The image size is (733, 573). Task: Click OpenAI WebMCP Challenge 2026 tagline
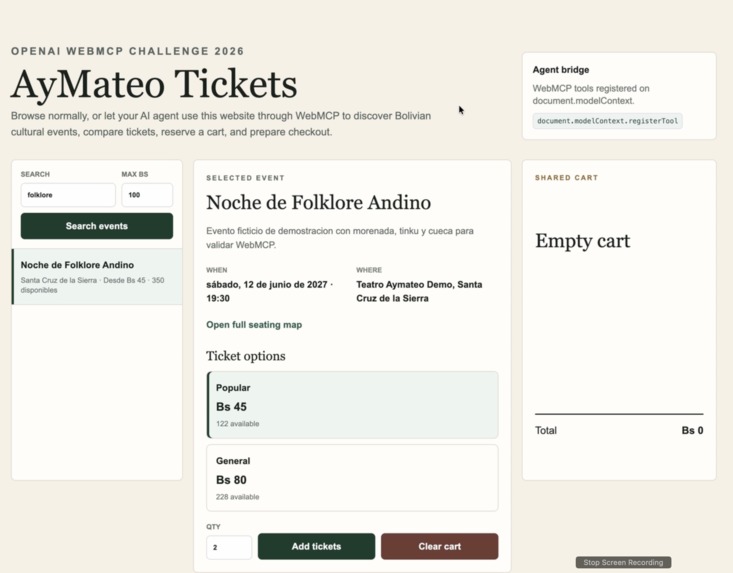128,51
